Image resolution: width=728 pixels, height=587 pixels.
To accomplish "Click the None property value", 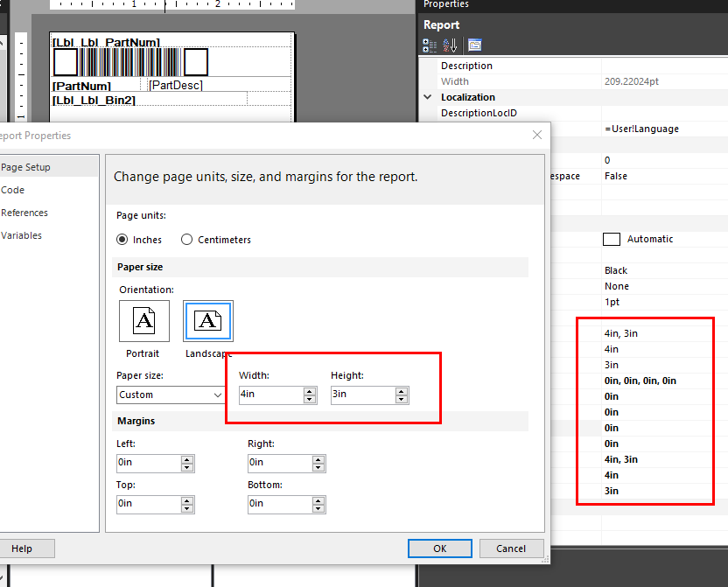I will tap(617, 286).
